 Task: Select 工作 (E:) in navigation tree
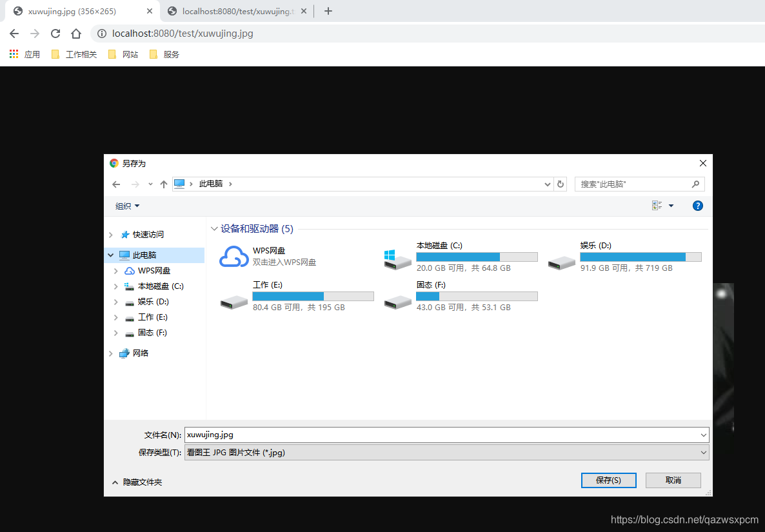153,317
